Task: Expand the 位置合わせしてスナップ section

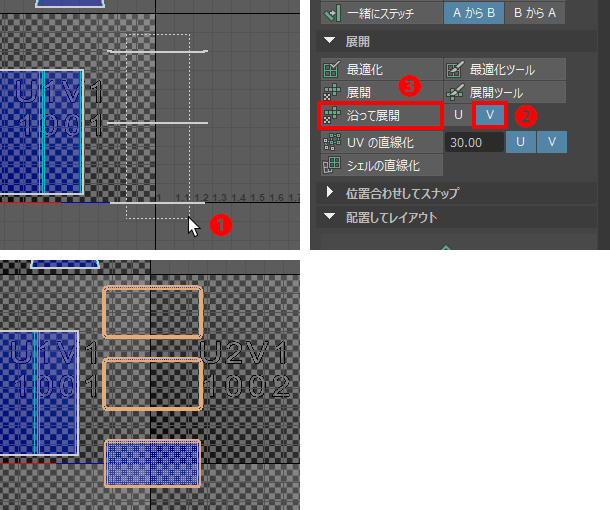Action: pyautogui.click(x=329, y=191)
